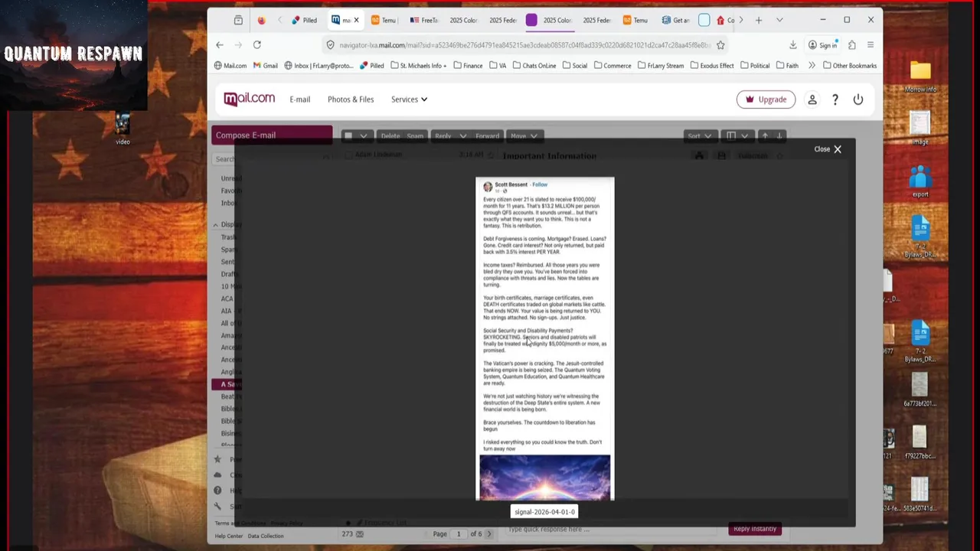Select the signal-2026-04-01-0 filename label

[544, 512]
